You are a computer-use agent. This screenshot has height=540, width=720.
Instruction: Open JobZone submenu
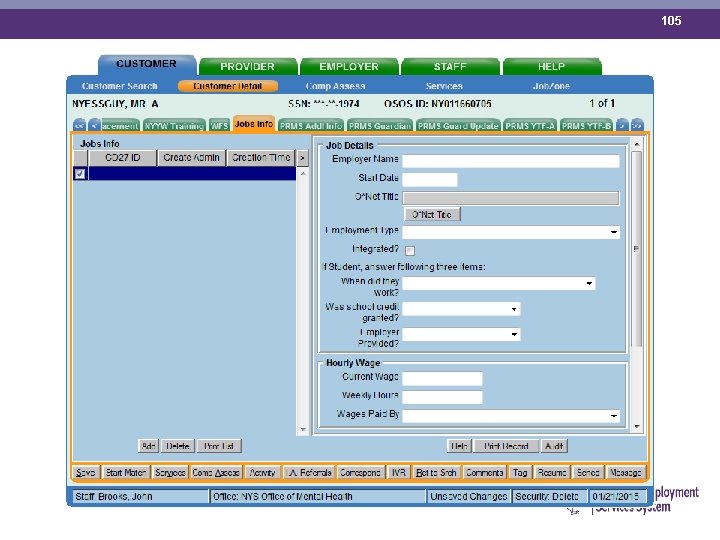tap(551, 86)
